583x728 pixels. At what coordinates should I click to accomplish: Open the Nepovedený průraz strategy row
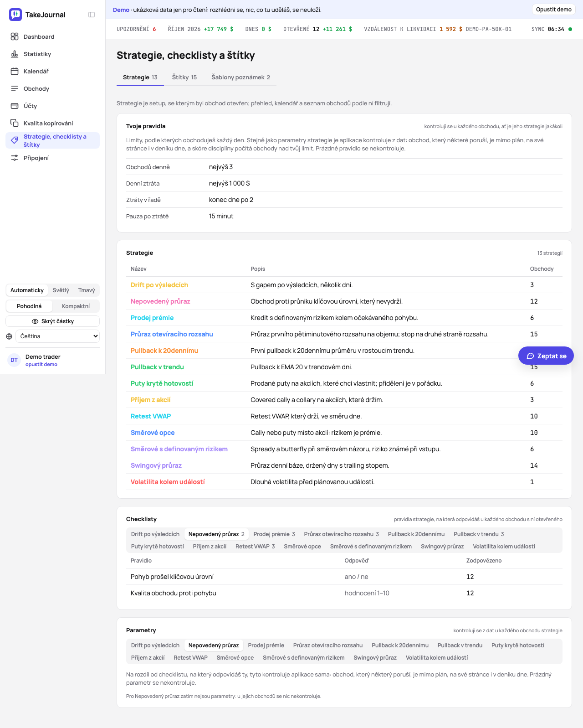[344, 301]
